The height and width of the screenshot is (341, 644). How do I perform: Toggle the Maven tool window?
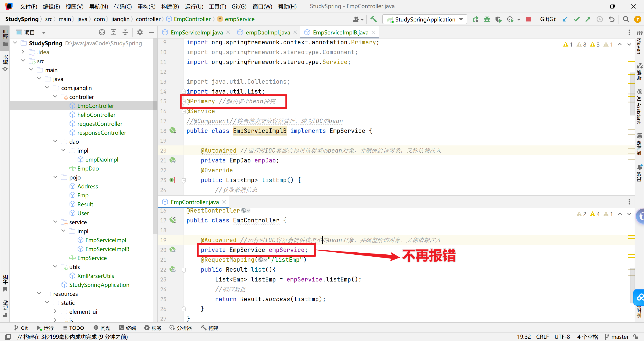point(639,43)
